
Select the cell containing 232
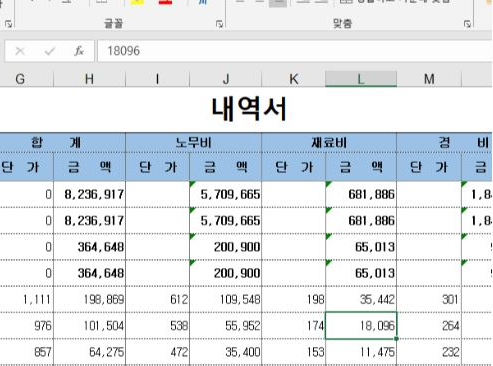point(429,352)
